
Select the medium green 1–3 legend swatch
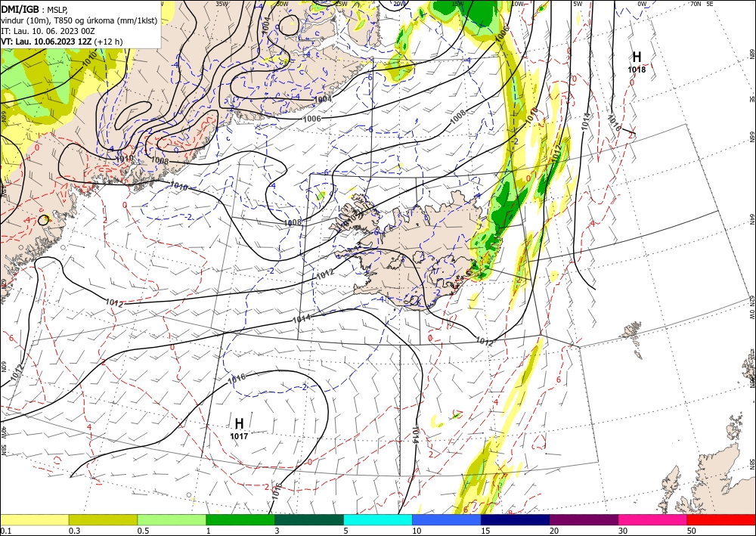tap(240, 519)
